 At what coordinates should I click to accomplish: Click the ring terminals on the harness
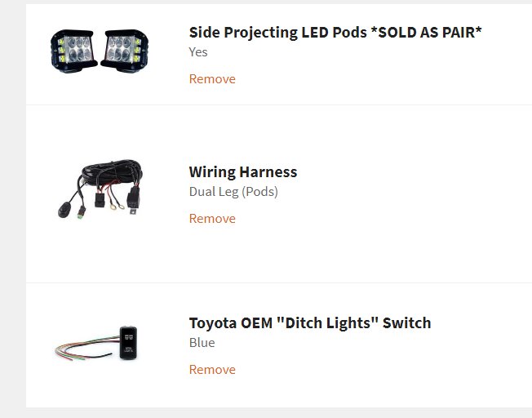click(117, 206)
